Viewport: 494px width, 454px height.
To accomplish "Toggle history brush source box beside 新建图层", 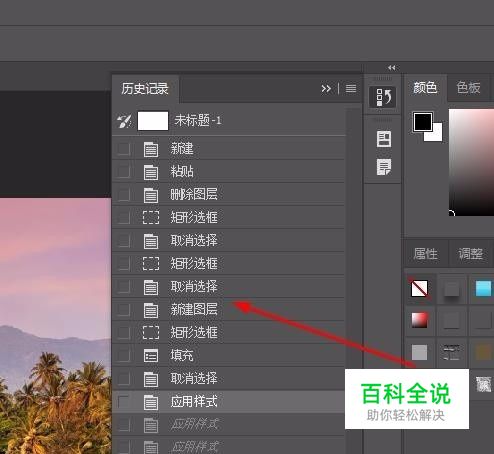I will pyautogui.click(x=124, y=310).
